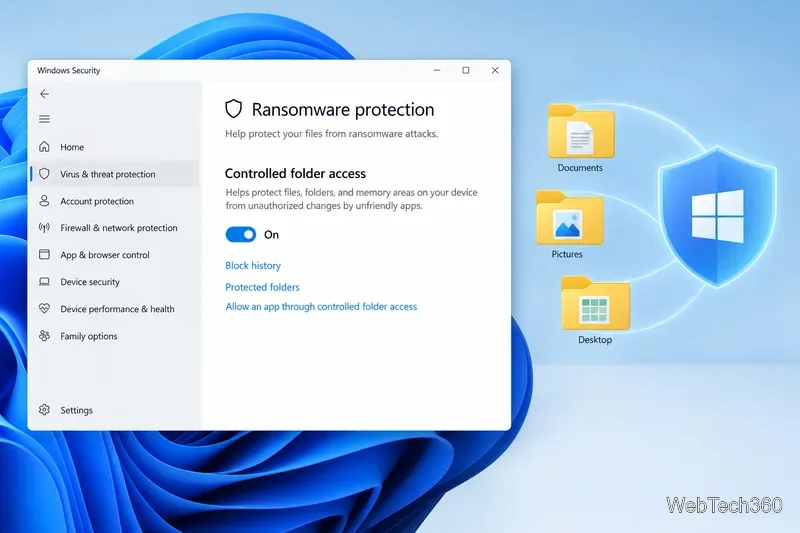The height and width of the screenshot is (533, 800).
Task: Click the Controlled folder access heading
Action: pos(295,173)
